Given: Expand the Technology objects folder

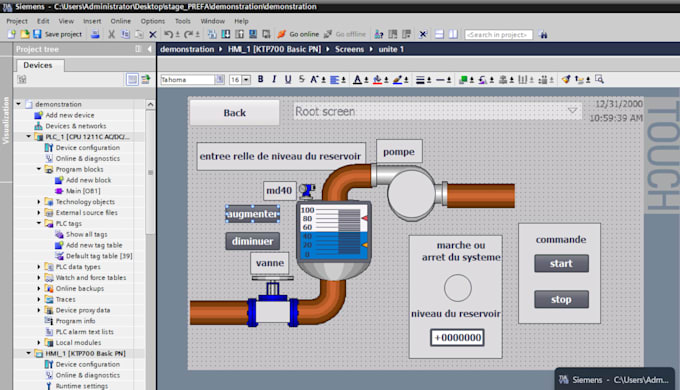Looking at the screenshot, I should 39,202.
